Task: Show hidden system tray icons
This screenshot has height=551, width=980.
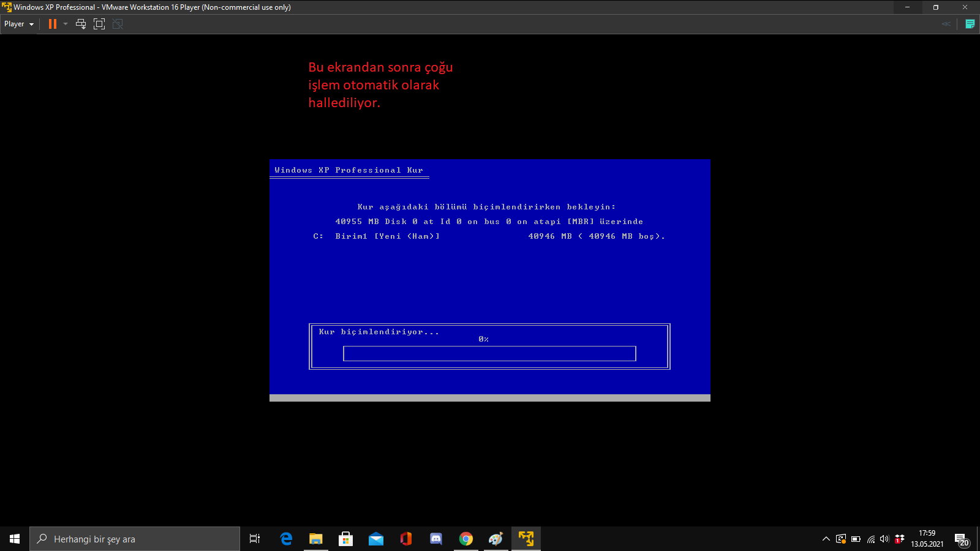Action: click(826, 539)
